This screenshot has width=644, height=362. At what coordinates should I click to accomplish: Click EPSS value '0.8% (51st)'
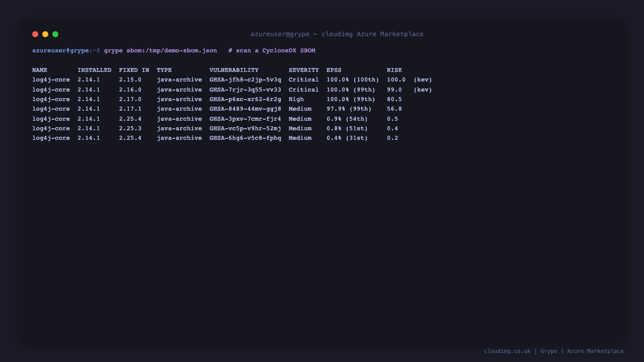tap(347, 129)
